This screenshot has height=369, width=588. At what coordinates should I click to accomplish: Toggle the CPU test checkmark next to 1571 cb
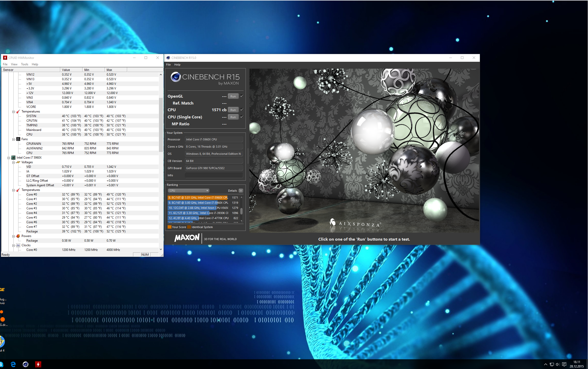click(242, 110)
